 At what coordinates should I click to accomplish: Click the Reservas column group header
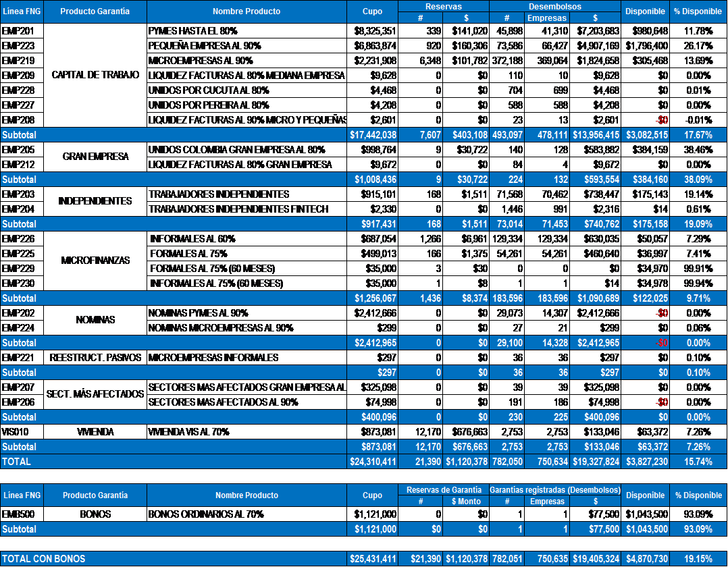tap(443, 6)
